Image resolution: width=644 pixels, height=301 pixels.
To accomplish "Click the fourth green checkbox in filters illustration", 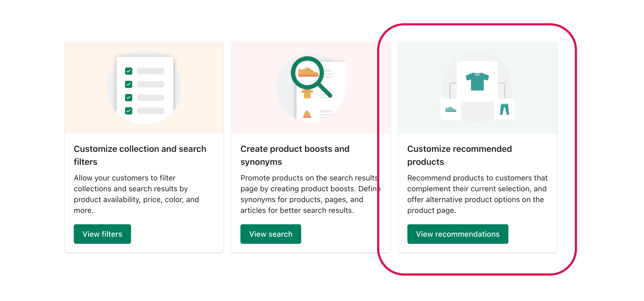I will (129, 111).
